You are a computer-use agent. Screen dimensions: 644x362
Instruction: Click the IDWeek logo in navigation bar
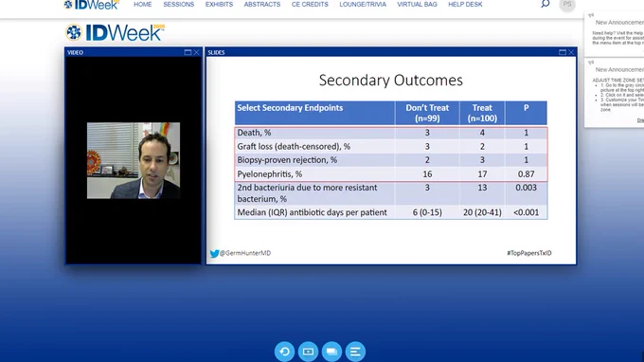[92, 5]
